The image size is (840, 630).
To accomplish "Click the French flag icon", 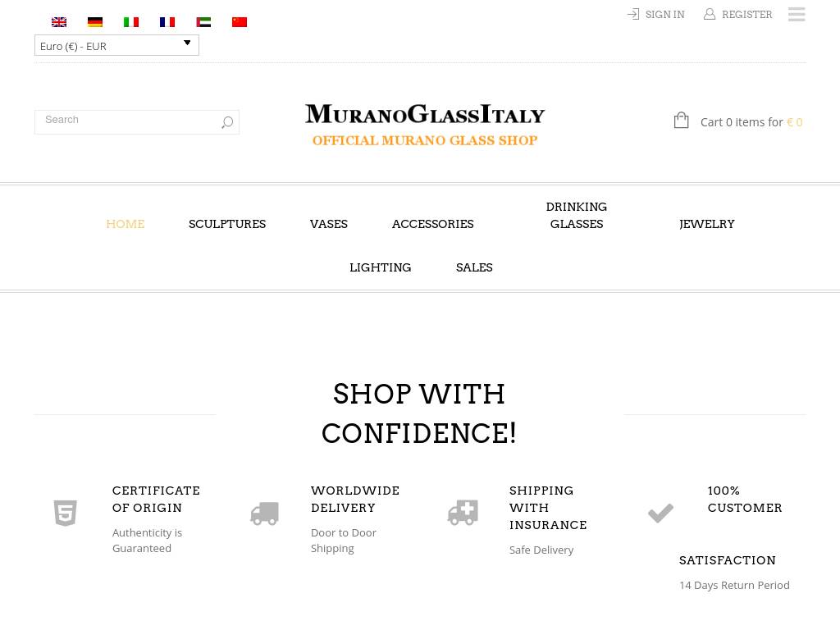I will point(167,22).
